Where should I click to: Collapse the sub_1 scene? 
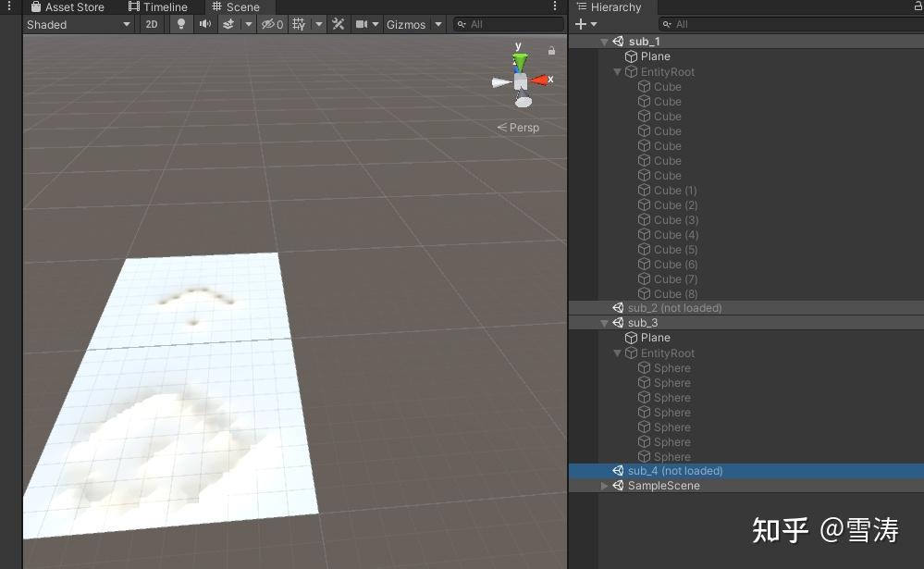click(x=604, y=42)
